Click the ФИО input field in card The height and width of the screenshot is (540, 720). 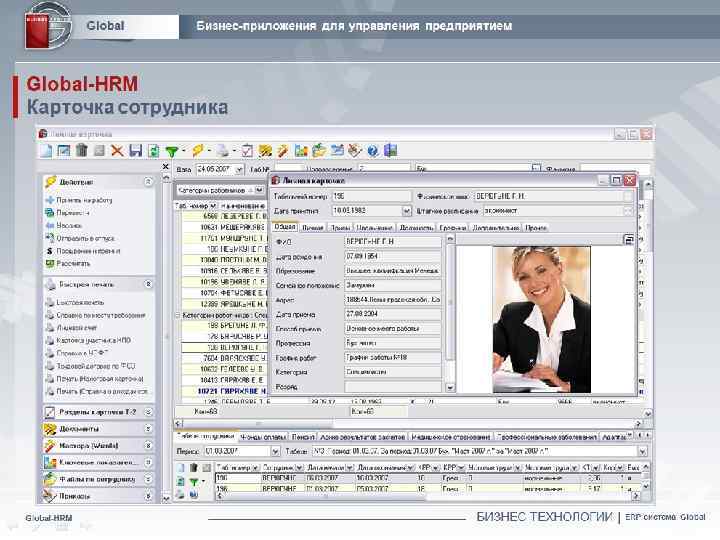393,242
